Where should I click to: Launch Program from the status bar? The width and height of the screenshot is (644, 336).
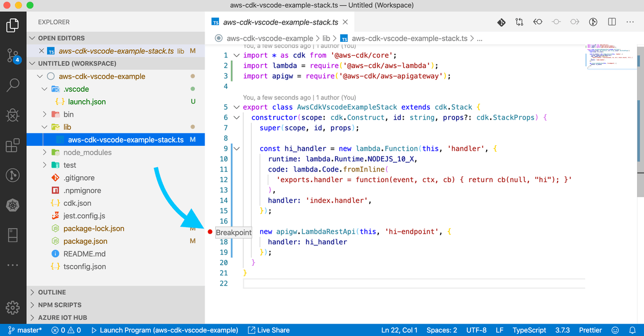164,330
